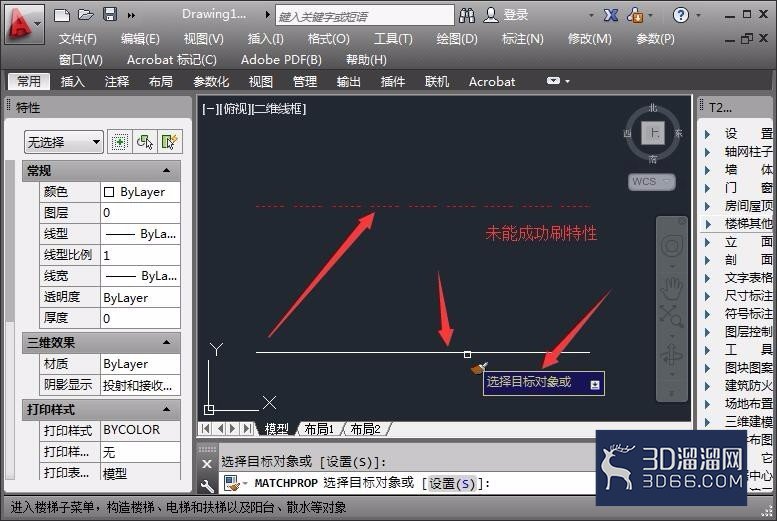Expand the 楼梯其他 item
The width and height of the screenshot is (777, 521).
708,224
